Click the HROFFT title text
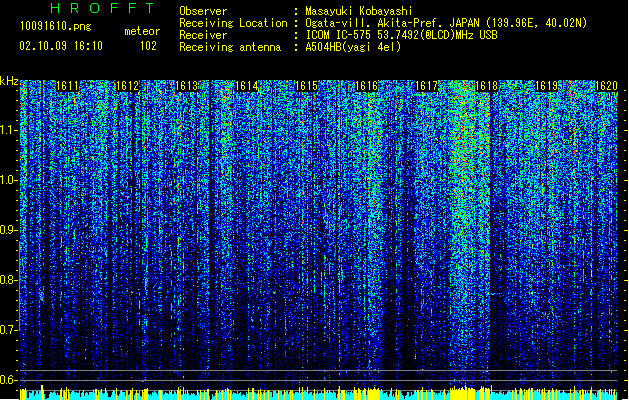The image size is (629, 400). click(x=103, y=8)
